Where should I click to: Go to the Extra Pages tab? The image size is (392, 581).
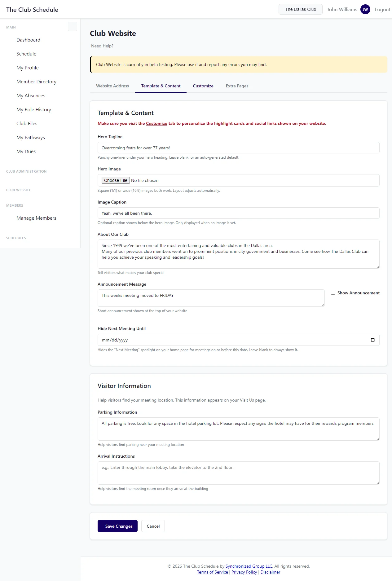[237, 86]
